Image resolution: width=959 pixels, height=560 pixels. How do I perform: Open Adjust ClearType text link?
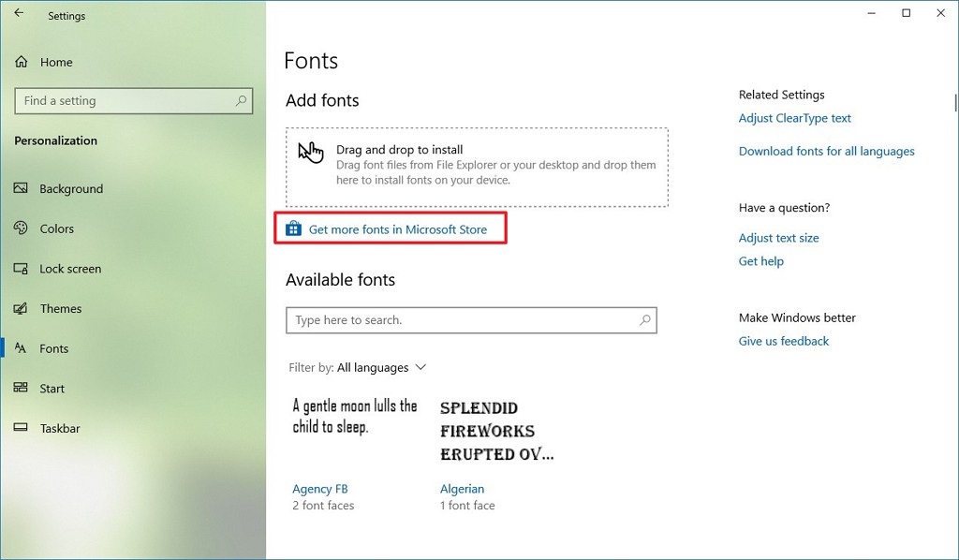(x=794, y=118)
